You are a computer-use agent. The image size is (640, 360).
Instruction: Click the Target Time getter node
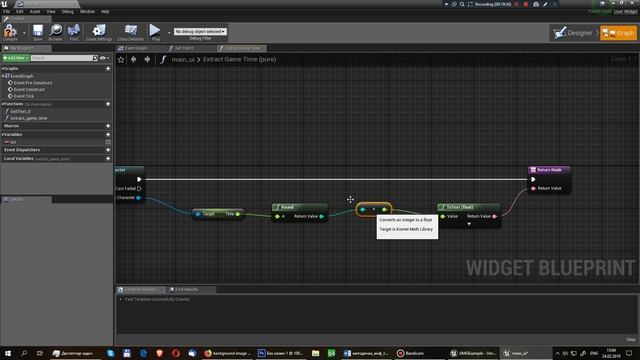pyautogui.click(x=218, y=214)
